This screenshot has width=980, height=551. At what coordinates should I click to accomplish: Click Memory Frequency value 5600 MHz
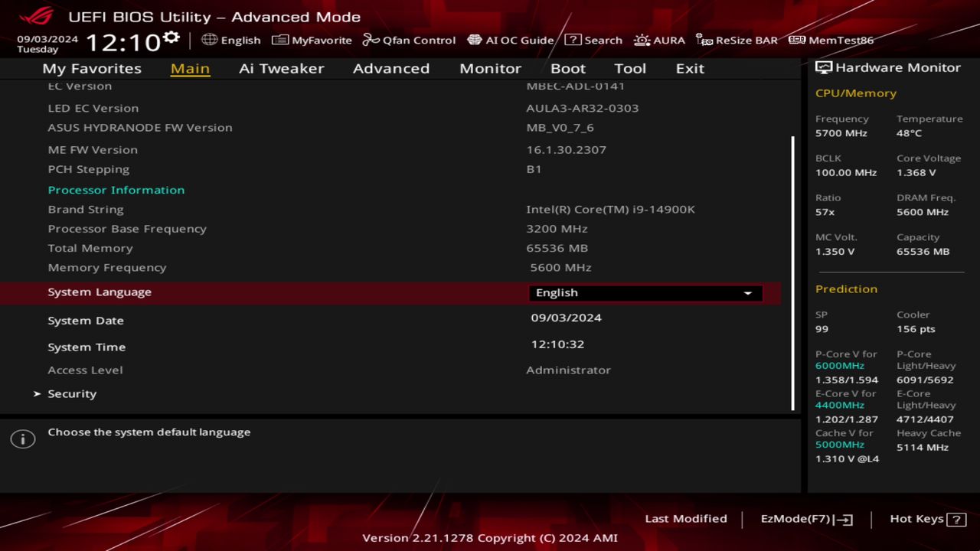[x=560, y=268]
